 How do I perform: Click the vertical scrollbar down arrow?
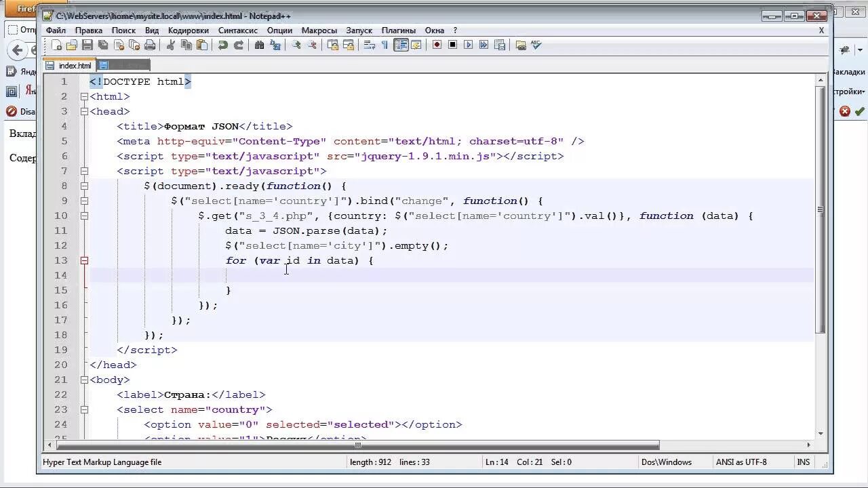(x=821, y=433)
